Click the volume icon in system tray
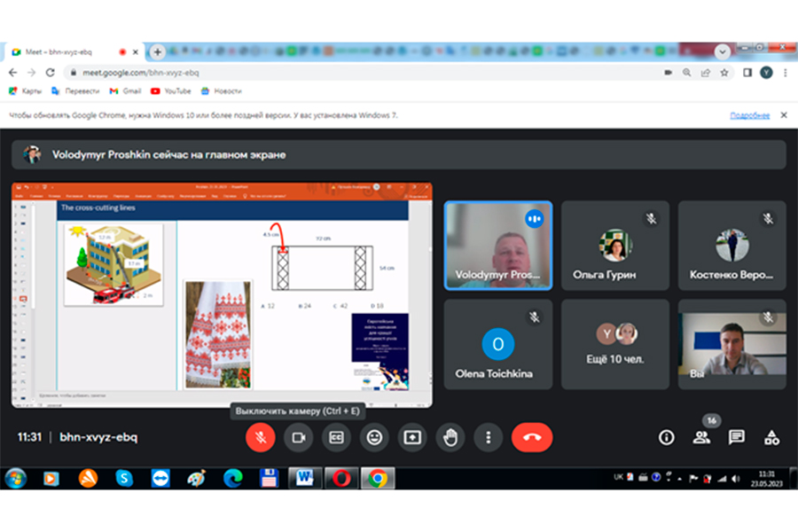The image size is (798, 532). [x=735, y=479]
